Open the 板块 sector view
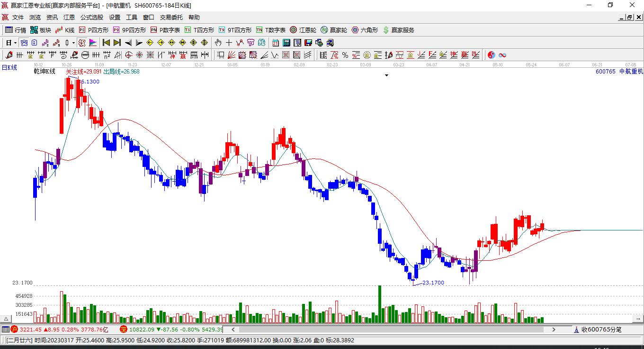The width and height of the screenshot is (644, 349). coord(41,30)
